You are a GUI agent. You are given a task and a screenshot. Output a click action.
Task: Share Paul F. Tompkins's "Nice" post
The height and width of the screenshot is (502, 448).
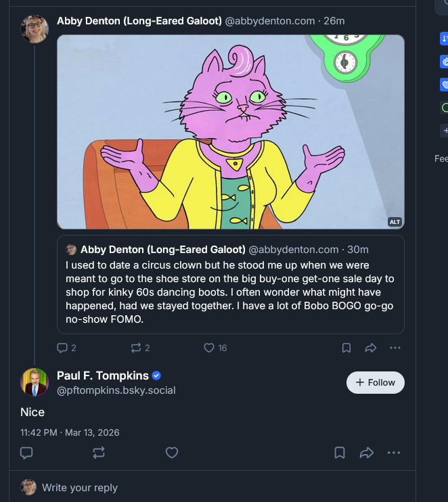(367, 453)
